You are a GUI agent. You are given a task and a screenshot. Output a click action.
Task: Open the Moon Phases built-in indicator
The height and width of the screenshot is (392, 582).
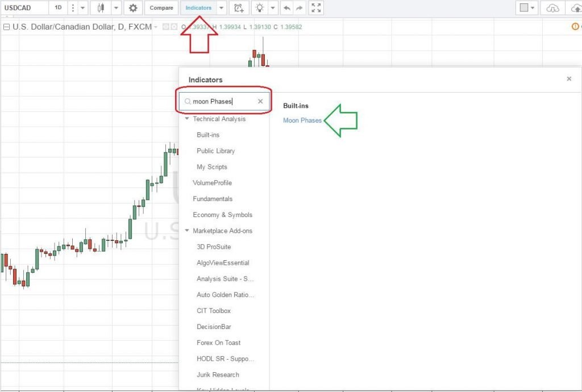[x=302, y=120]
